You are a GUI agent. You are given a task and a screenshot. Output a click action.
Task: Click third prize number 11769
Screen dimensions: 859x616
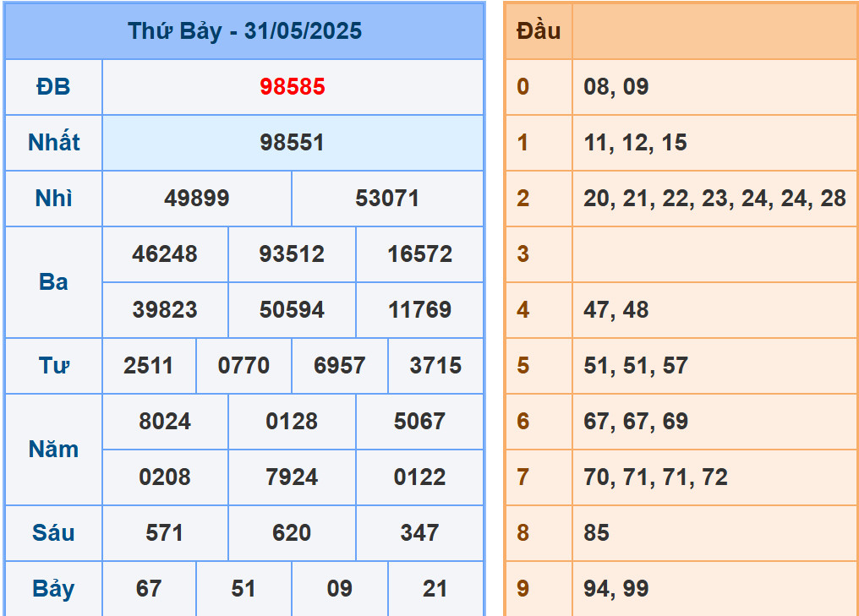(419, 310)
